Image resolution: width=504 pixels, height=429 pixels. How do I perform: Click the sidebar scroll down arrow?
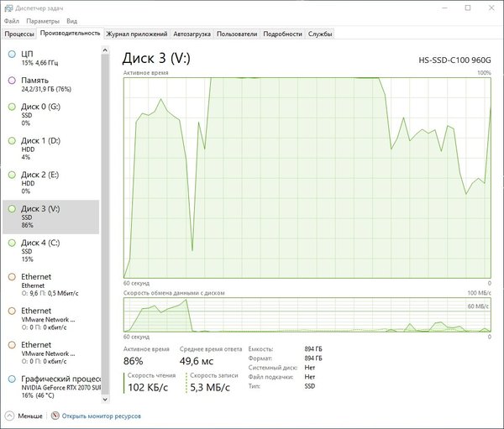[105, 399]
